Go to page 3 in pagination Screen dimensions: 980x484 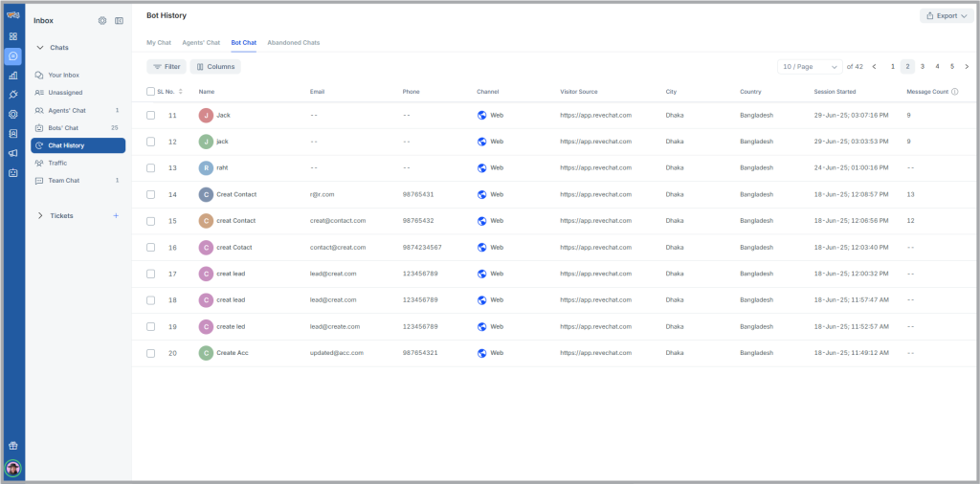point(923,67)
